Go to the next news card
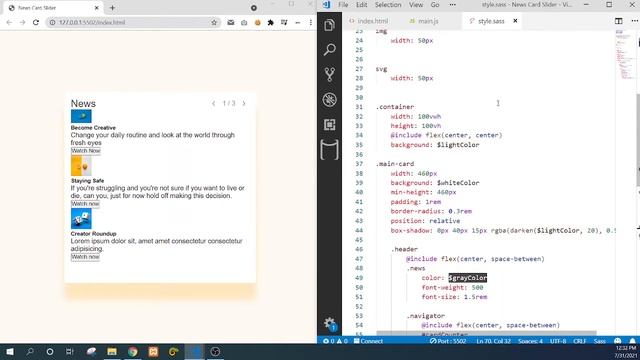The height and width of the screenshot is (360, 640). click(x=244, y=103)
